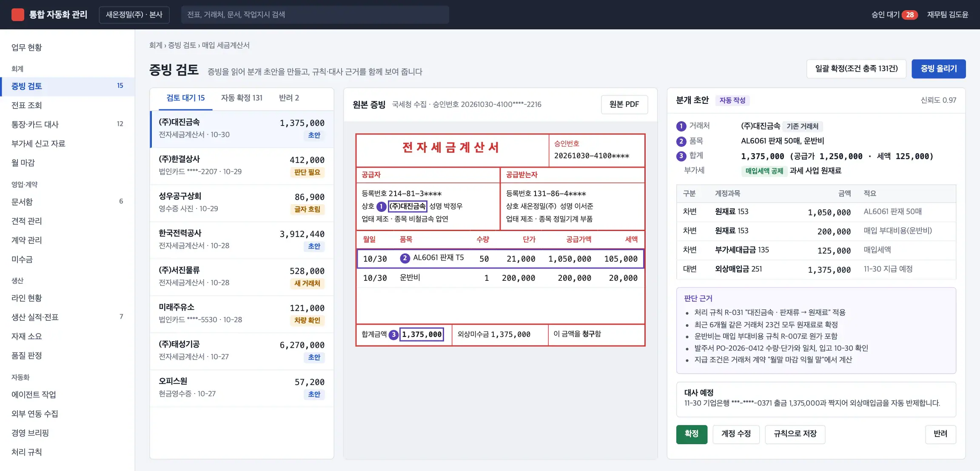980x471 pixels.
Task: Open 통장·카드 대사 sidebar item
Action: pos(67,124)
